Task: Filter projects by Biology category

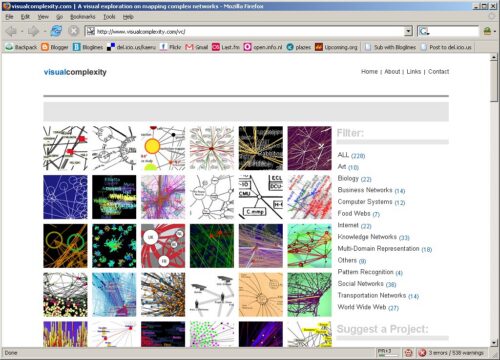Action: pyautogui.click(x=354, y=179)
